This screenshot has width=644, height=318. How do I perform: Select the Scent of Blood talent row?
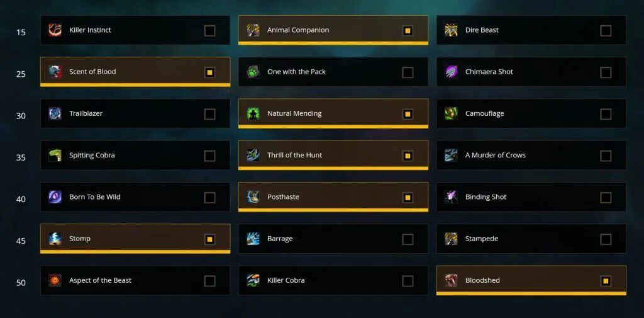click(135, 72)
